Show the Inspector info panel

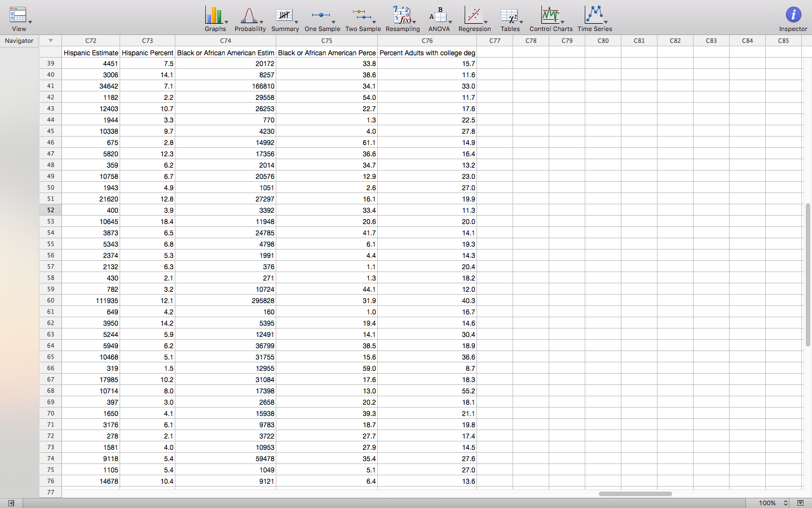click(x=793, y=15)
